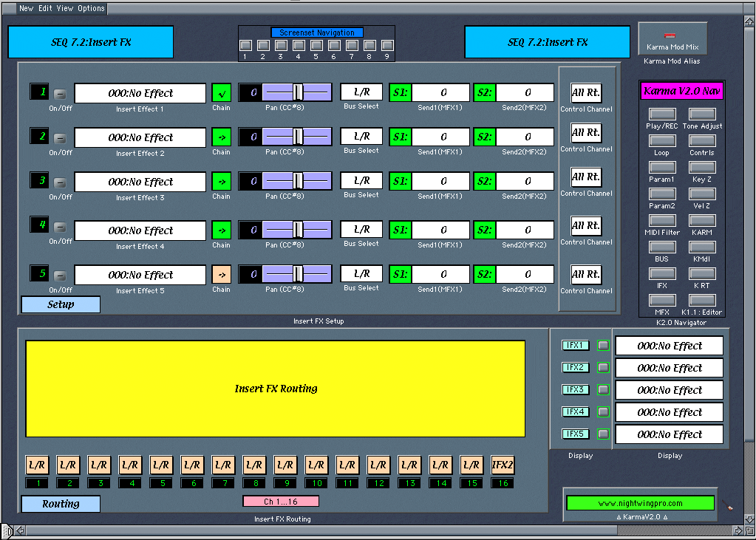
Task: Click the Karma Mod Mix alias button
Action: tap(672, 39)
